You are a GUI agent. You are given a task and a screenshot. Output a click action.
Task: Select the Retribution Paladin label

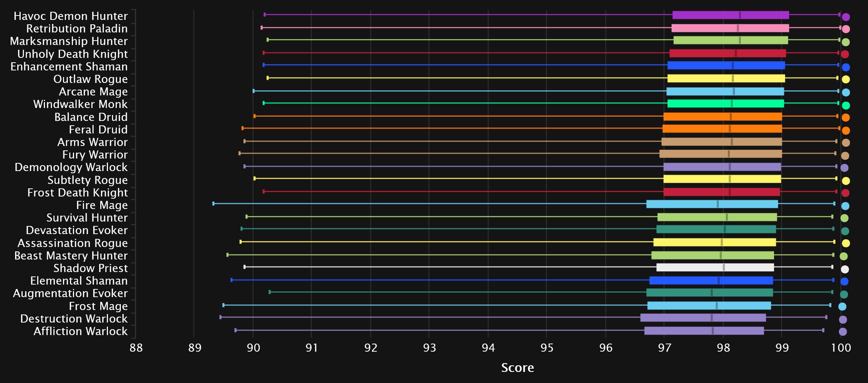77,29
